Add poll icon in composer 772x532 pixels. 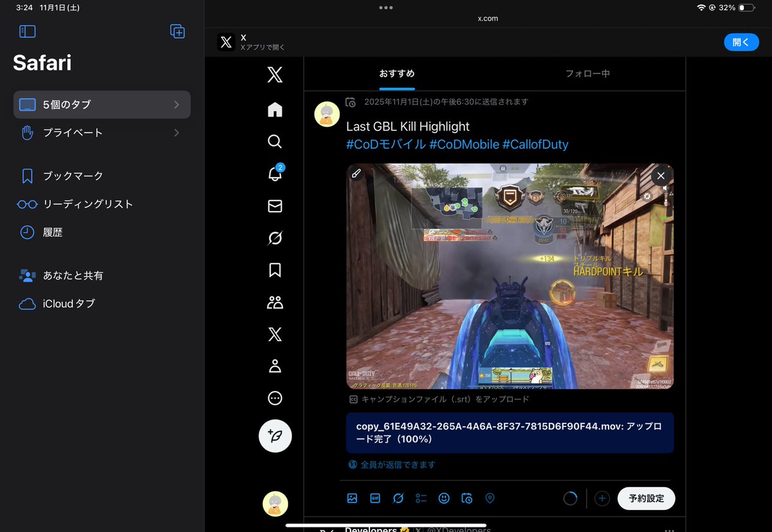421,498
